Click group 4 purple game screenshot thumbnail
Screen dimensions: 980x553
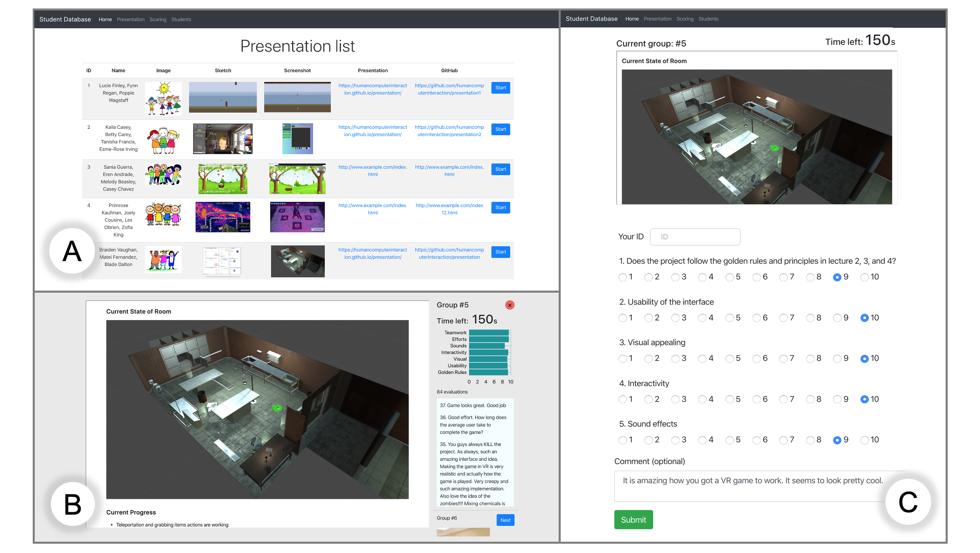(297, 217)
